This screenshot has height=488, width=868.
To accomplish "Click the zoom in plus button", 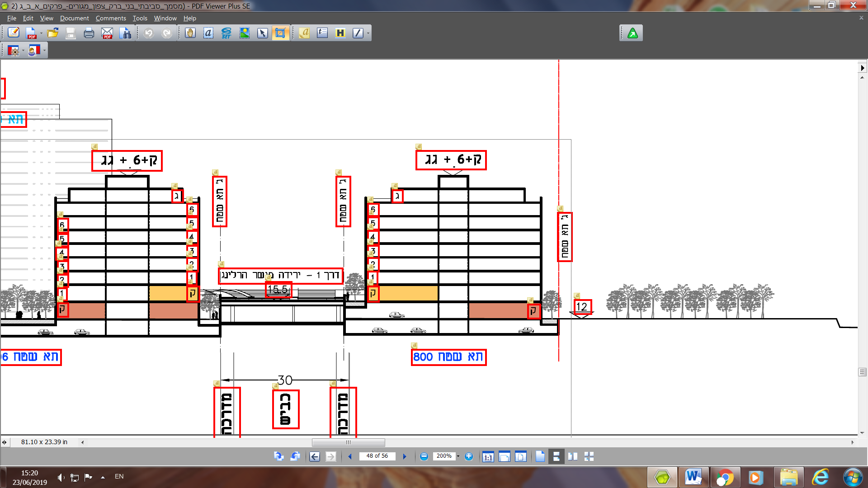I will click(x=469, y=456).
